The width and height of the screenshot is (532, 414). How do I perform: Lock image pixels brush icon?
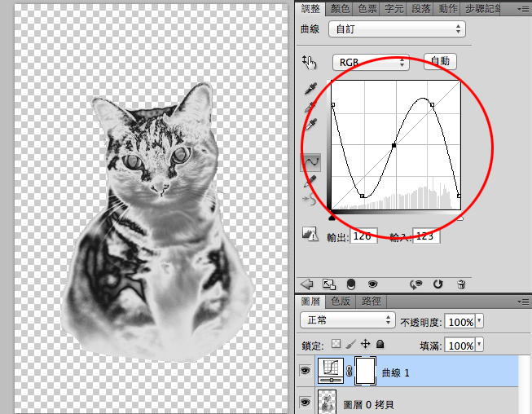[351, 344]
